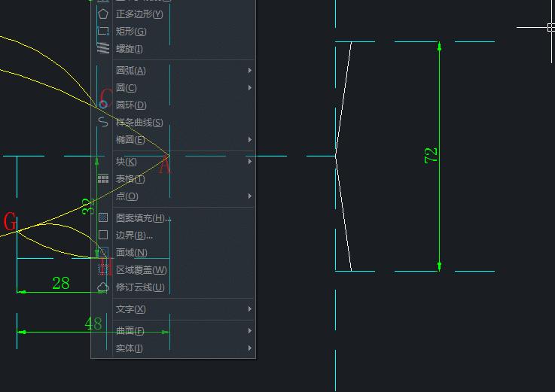
Task: Open the 椭圆(E) submenu arrow
Action: click(250, 139)
